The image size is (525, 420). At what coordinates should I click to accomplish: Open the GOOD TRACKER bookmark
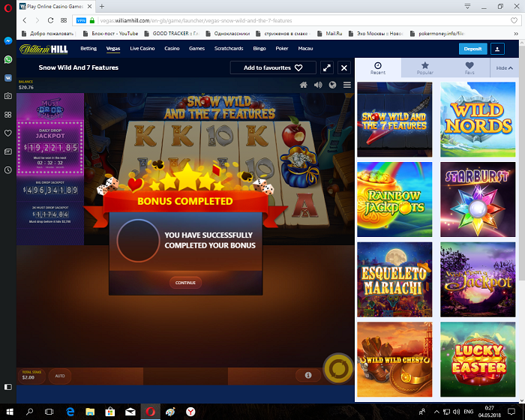(x=172, y=34)
